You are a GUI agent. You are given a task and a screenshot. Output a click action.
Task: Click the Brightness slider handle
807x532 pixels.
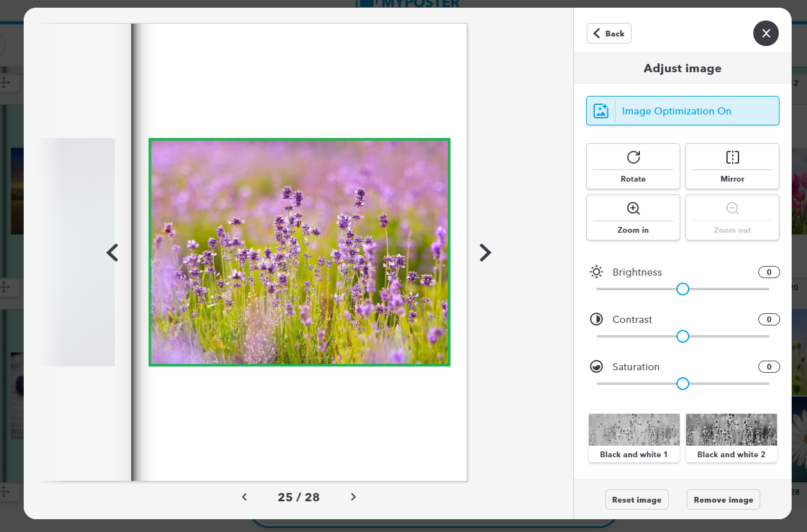pos(683,289)
